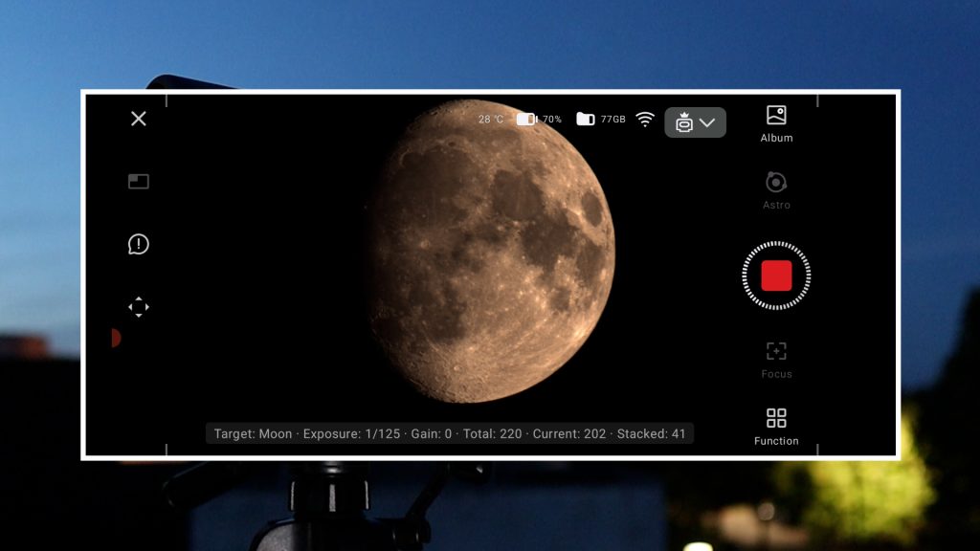
Task: Tap the Moon in the live preview
Action: point(491,252)
